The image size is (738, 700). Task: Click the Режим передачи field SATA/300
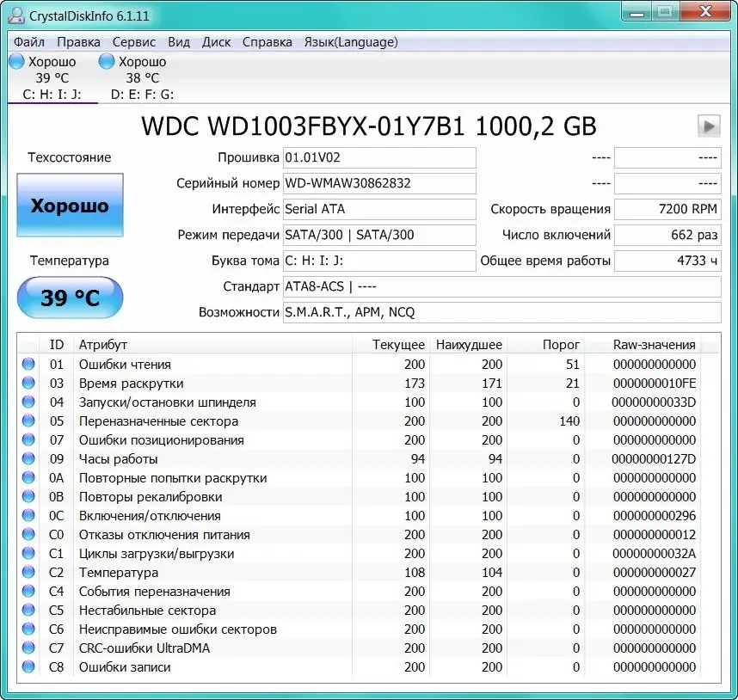379,235
